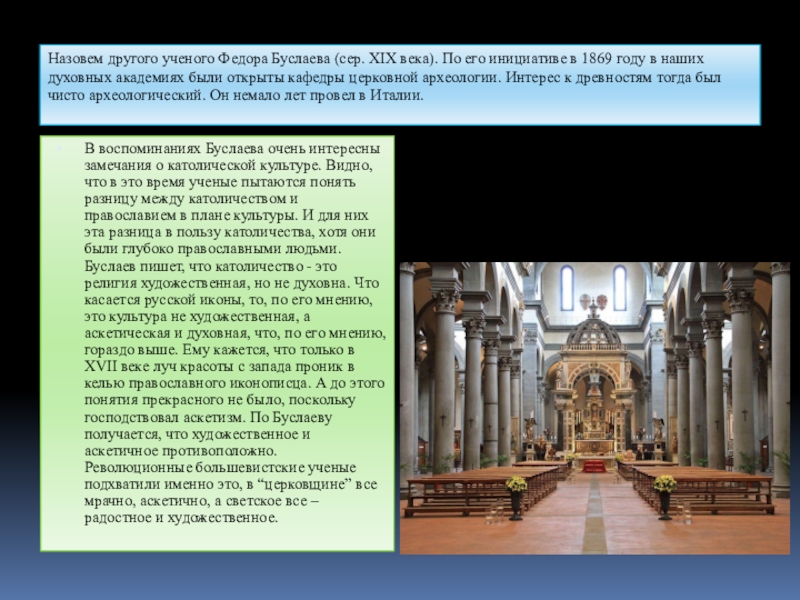Viewport: 800px width, 600px height.
Task: Select the blue header text box about Буслаева
Action: click(x=400, y=85)
